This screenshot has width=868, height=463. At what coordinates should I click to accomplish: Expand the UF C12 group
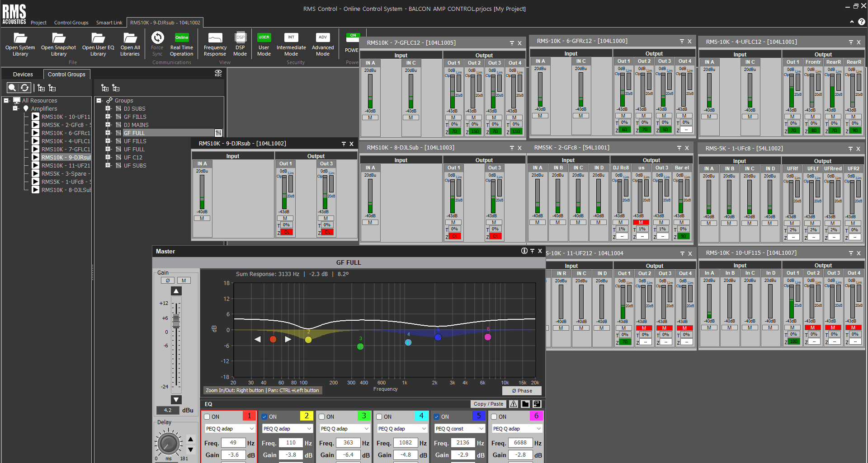coord(108,157)
